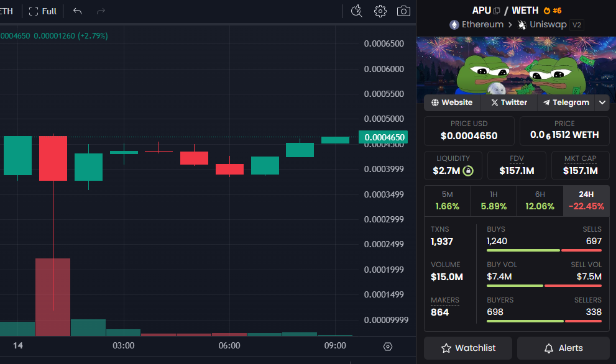This screenshot has width=616, height=364.
Task: Click the trending flame #6 badge
Action: [x=553, y=11]
